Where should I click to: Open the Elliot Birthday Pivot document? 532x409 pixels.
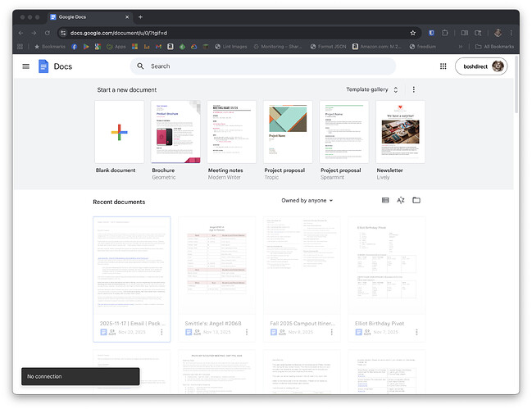(387, 279)
